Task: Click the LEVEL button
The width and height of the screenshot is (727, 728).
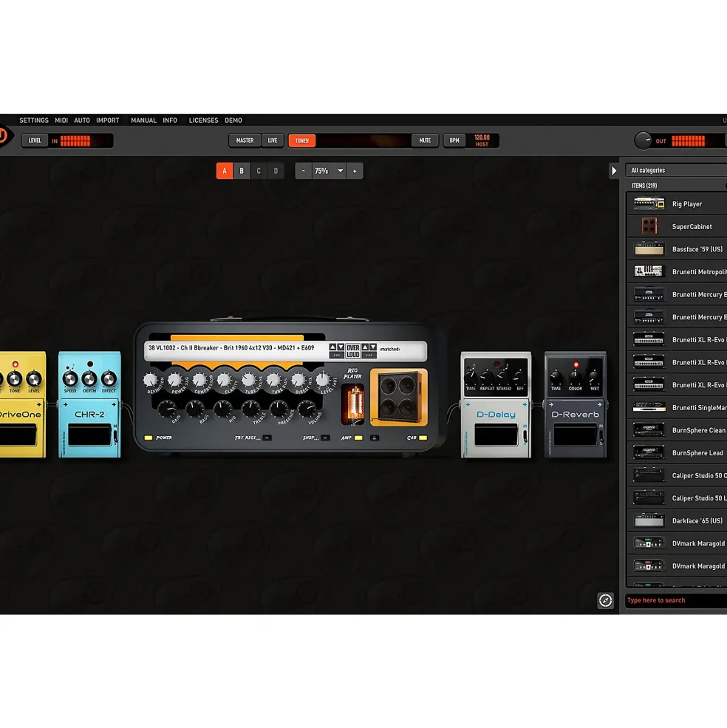Action: [35, 140]
